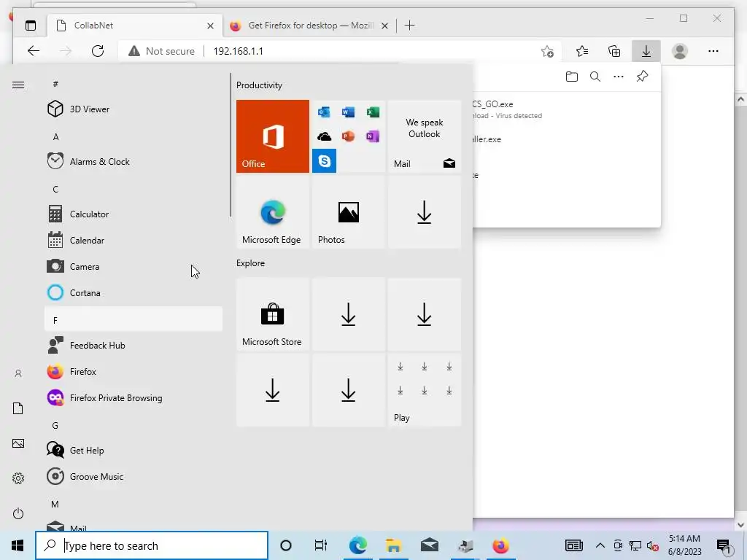
Task: Open the Play tile folder
Action: click(x=424, y=390)
